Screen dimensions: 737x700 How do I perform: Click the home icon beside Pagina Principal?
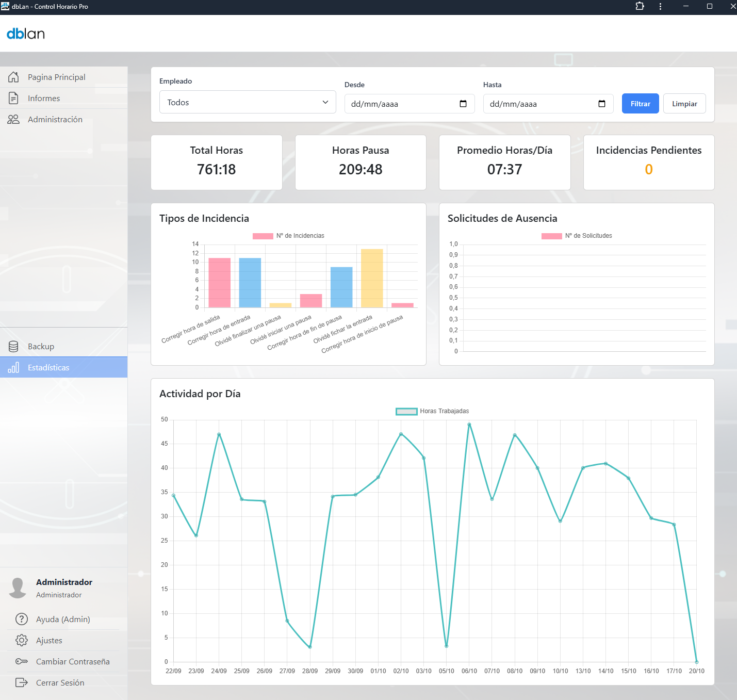[x=13, y=77]
